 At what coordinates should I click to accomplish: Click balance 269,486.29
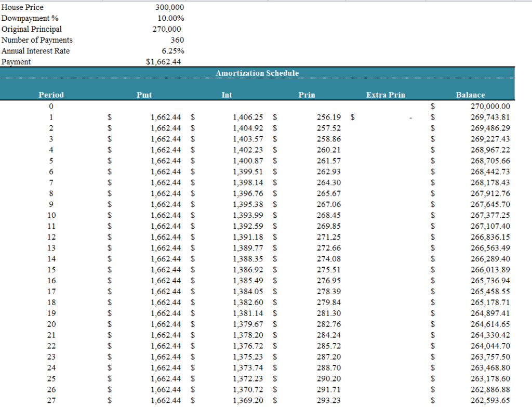[490, 128]
